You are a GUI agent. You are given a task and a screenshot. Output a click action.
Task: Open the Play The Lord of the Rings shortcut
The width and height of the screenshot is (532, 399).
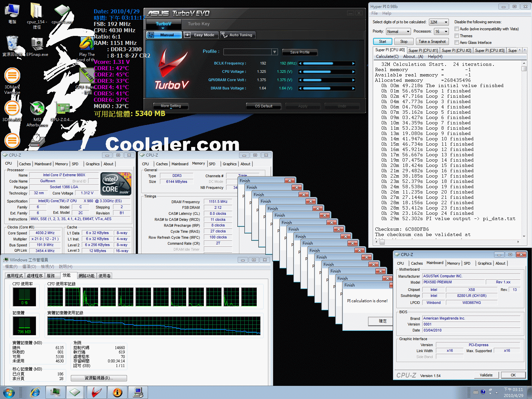86,49
